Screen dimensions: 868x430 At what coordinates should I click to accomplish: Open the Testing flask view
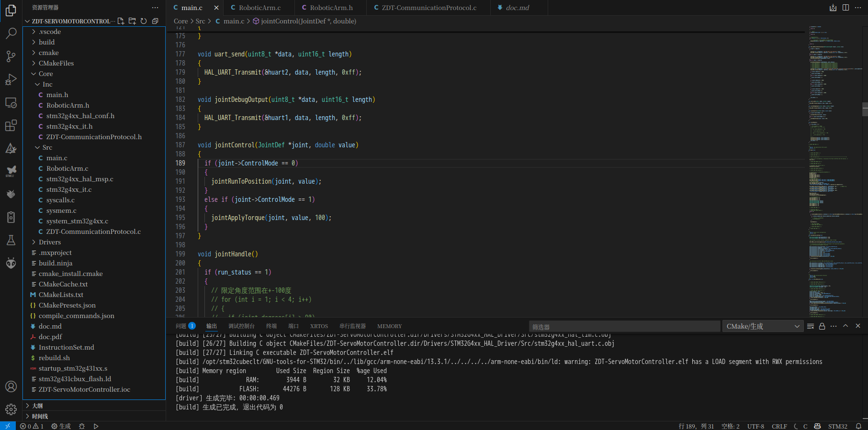point(11,240)
